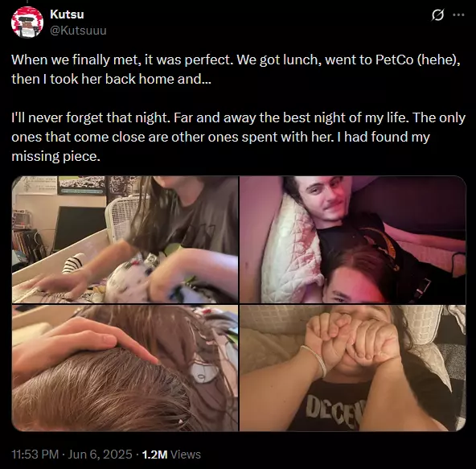Click the wristband in bottom-right photo
This screenshot has width=476, height=469.
(x=317, y=360)
